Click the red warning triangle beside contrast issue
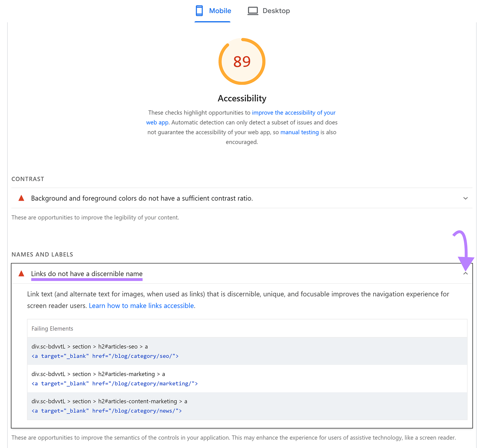 [x=21, y=198]
